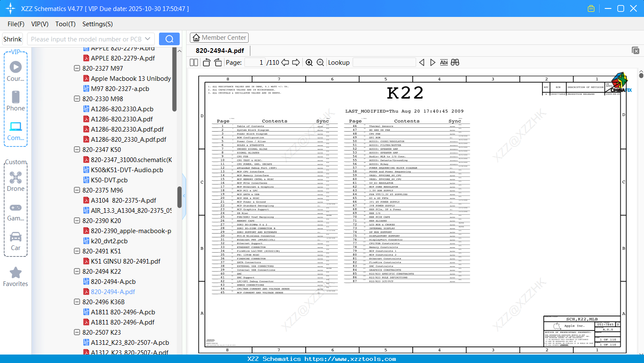644x363 pixels.
Task: Open the File(F) menu
Action: pyautogui.click(x=16, y=24)
